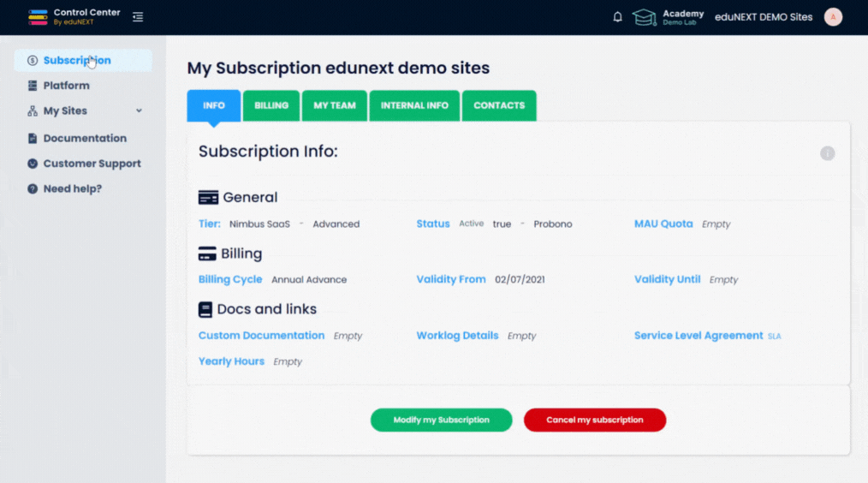Open the MY TEAM tab
Viewport: 868px width, 483px height.
click(335, 105)
